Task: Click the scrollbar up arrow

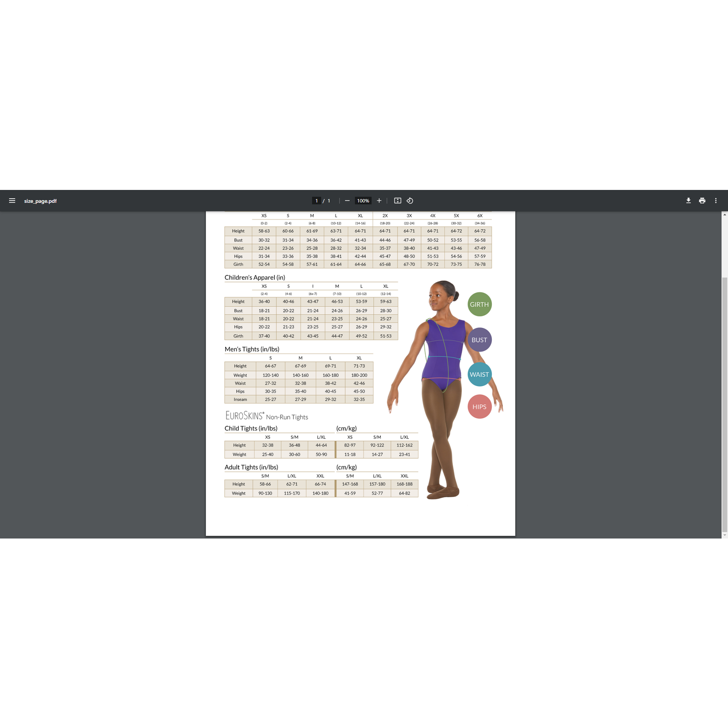Action: coord(724,215)
